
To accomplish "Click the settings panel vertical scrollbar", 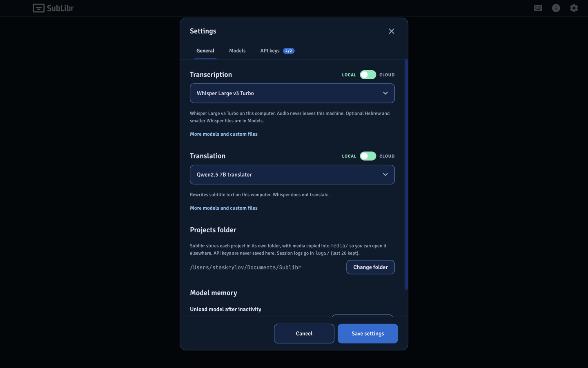I will (406, 175).
